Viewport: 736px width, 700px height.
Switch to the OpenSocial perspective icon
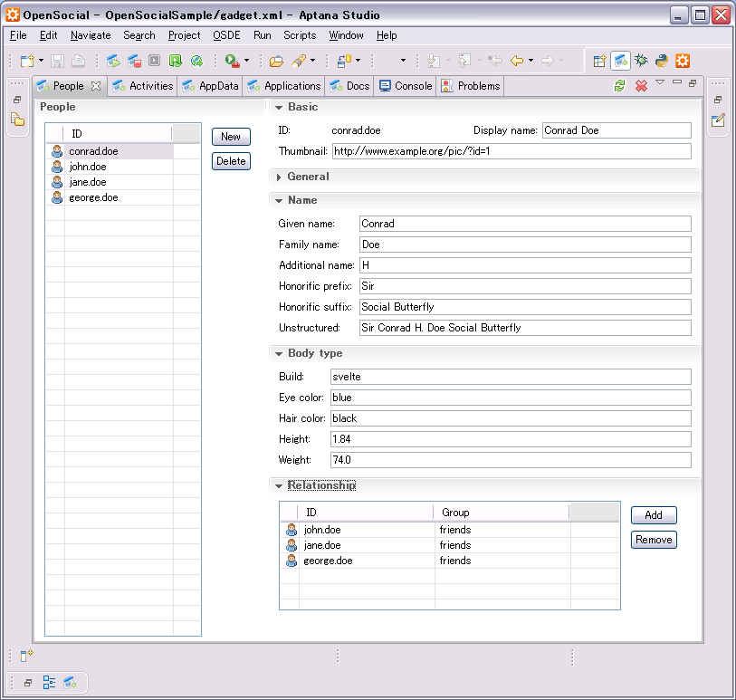tap(620, 61)
